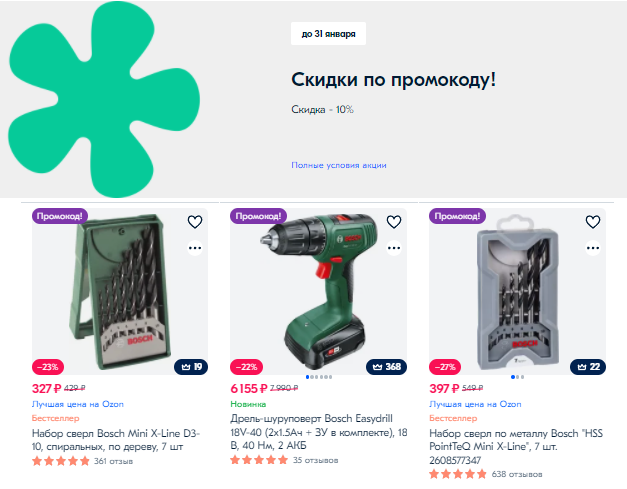Click heart icon on HSS PointTeQ drill set
This screenshot has height=489, width=627.
[x=593, y=222]
